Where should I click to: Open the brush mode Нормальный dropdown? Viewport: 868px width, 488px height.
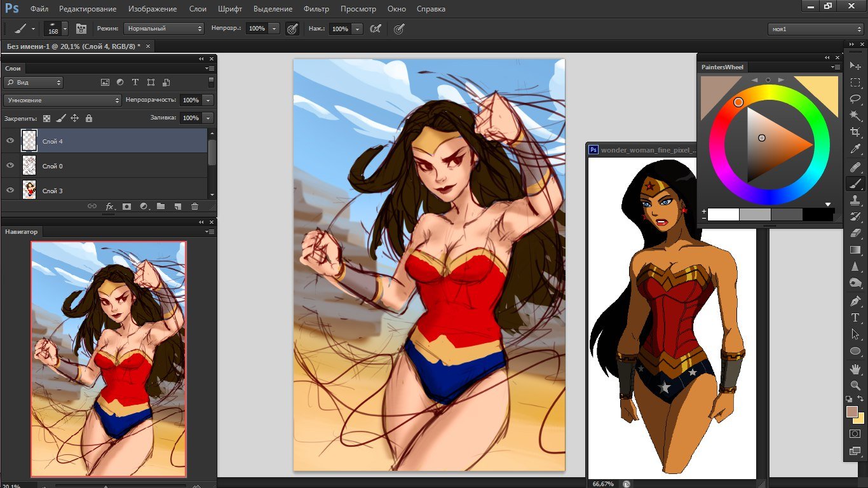(x=164, y=29)
